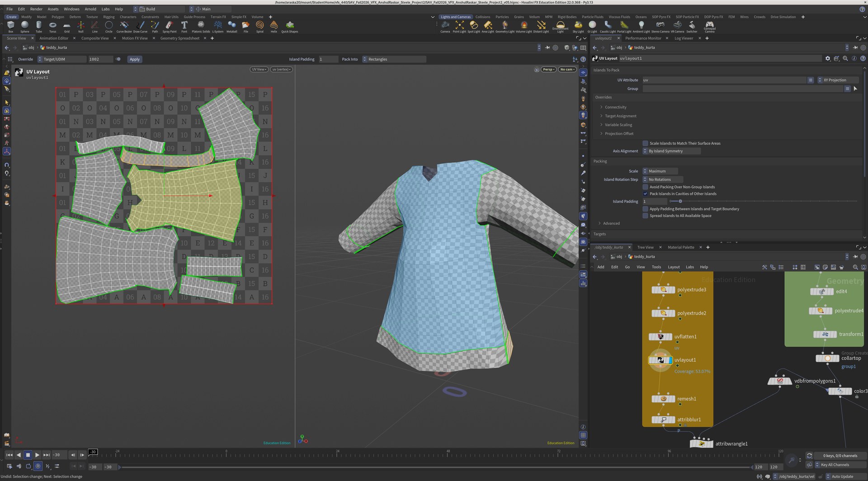Enable Avoid Packing Over Non-Group Islands
This screenshot has height=481, width=868.
pos(645,187)
